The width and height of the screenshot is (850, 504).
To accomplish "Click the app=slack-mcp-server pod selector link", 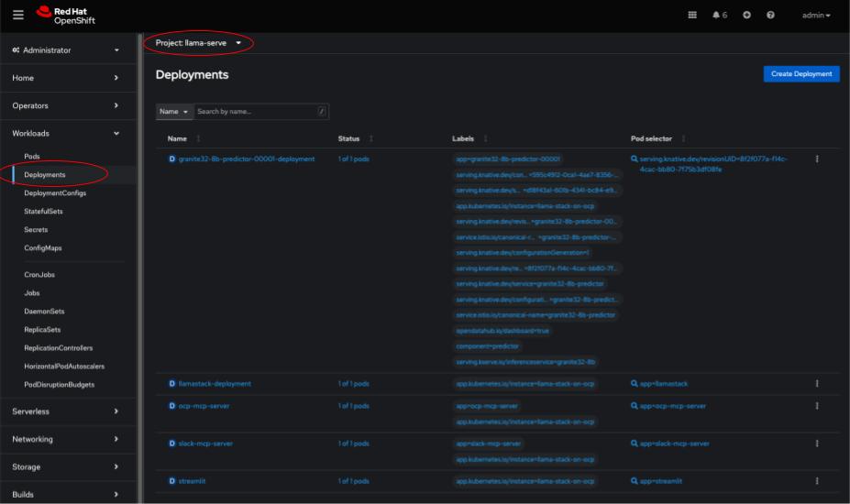I will (674, 444).
